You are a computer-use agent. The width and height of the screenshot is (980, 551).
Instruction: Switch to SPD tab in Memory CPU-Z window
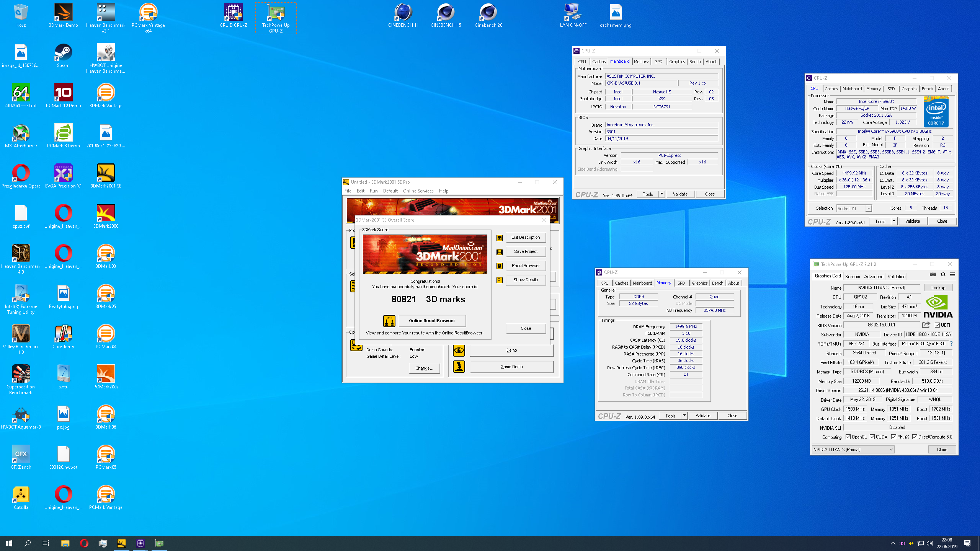[x=681, y=283]
